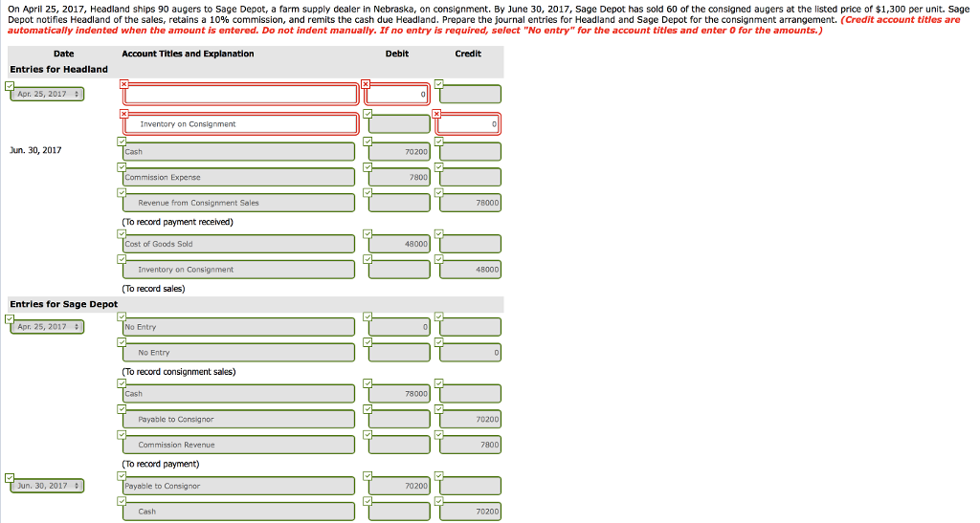Click the 70200 debit field in Headland's Cash row

tap(399, 152)
